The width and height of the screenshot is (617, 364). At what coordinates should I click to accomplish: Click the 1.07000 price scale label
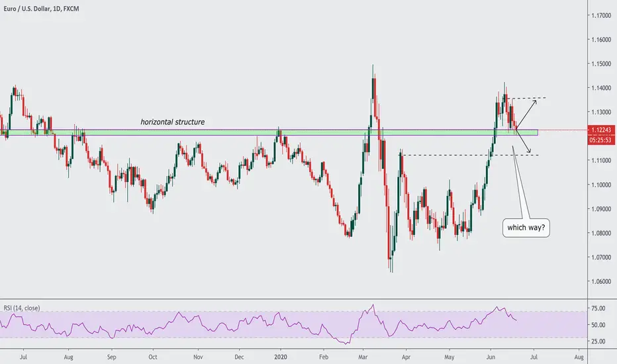point(601,257)
